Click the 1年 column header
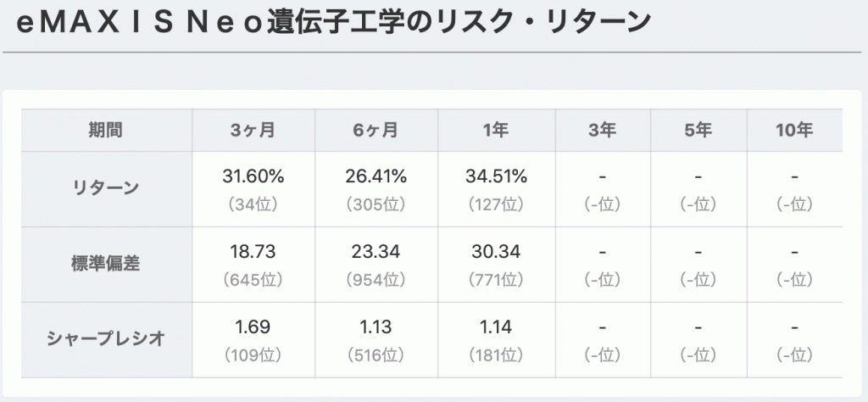Image resolution: width=868 pixels, height=402 pixels. coord(497,130)
